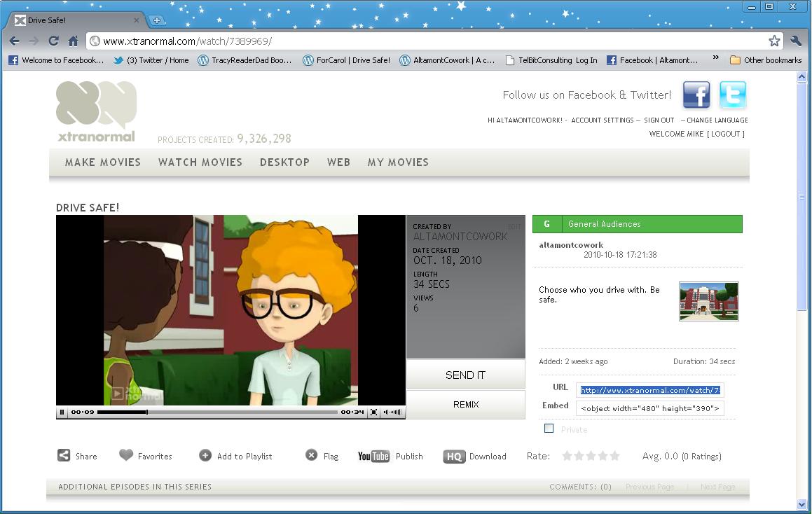Flag this video with the Flag icon
The width and height of the screenshot is (812, 514).
[x=312, y=455]
